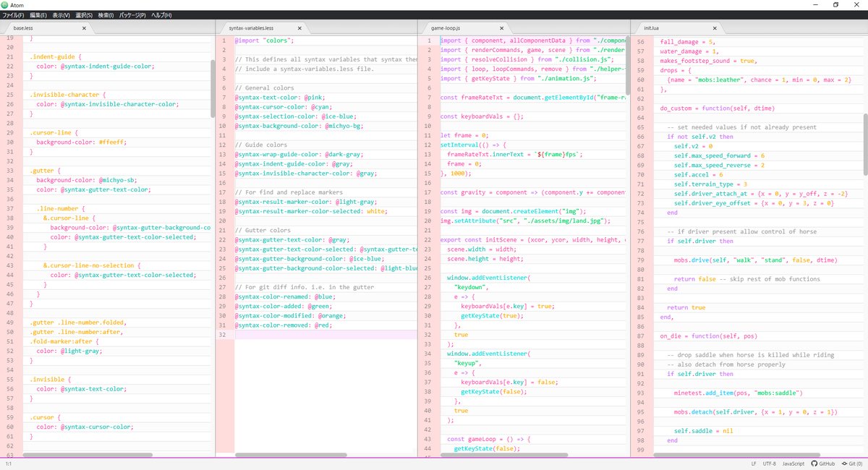Open the パッケージ(P) menu
This screenshot has width=868, height=470.
[x=132, y=15]
